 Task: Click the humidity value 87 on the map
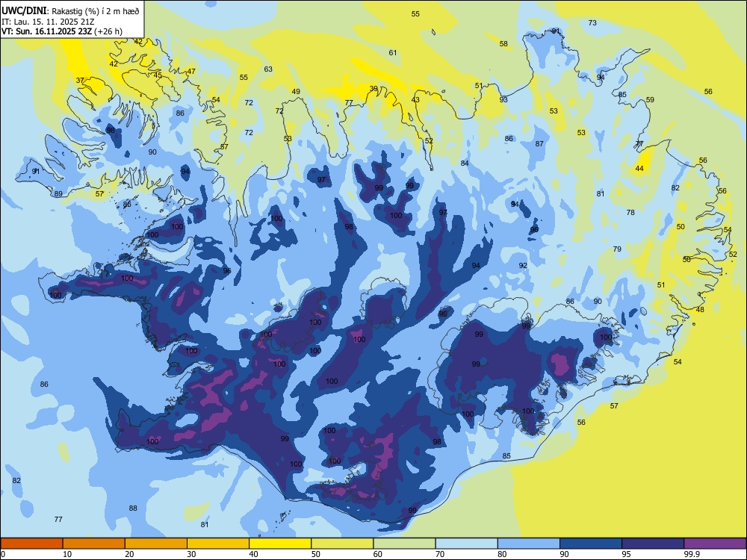tap(539, 144)
